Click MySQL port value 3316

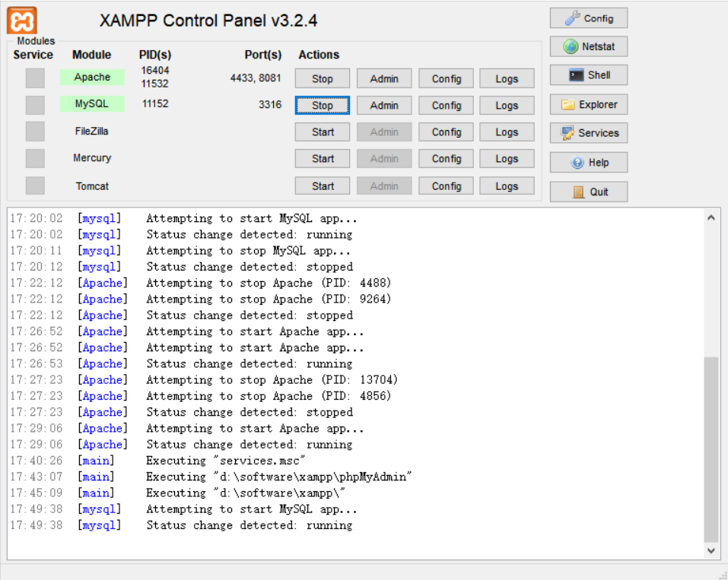270,104
